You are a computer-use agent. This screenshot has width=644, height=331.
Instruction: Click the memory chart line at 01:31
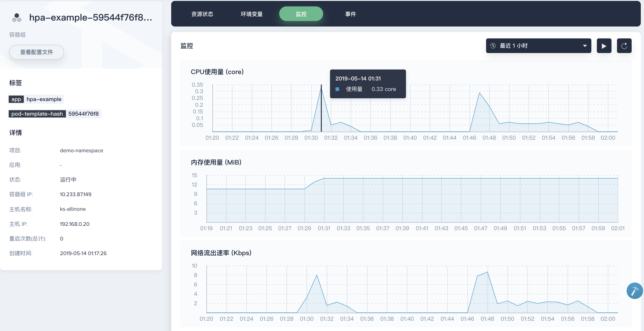click(324, 179)
